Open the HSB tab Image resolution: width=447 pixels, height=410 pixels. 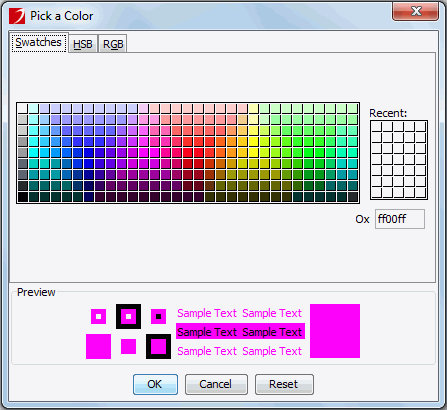(83, 44)
